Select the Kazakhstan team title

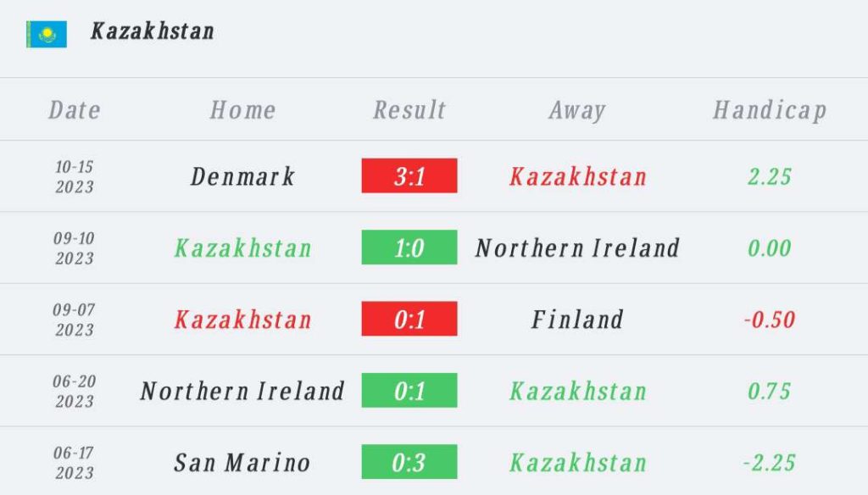pos(153,31)
